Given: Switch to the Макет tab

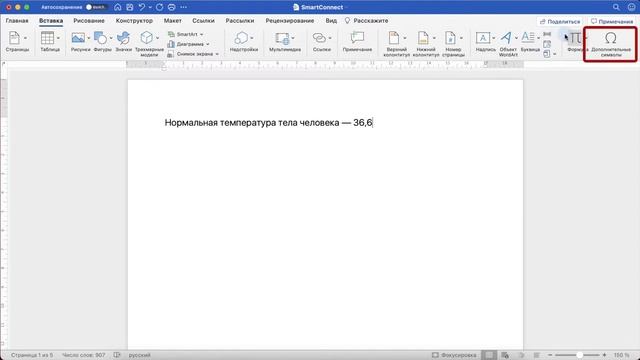Looking at the screenshot, I should coord(173,20).
